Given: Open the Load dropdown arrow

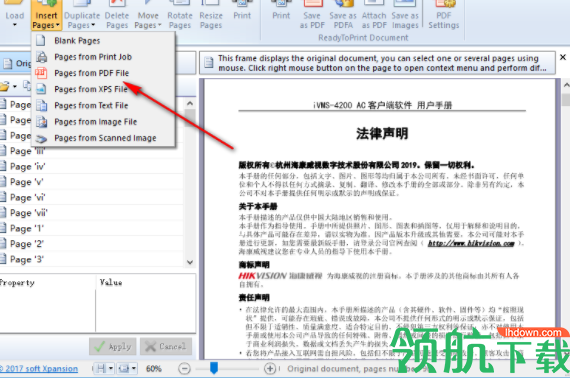Looking at the screenshot, I should tap(15, 25).
